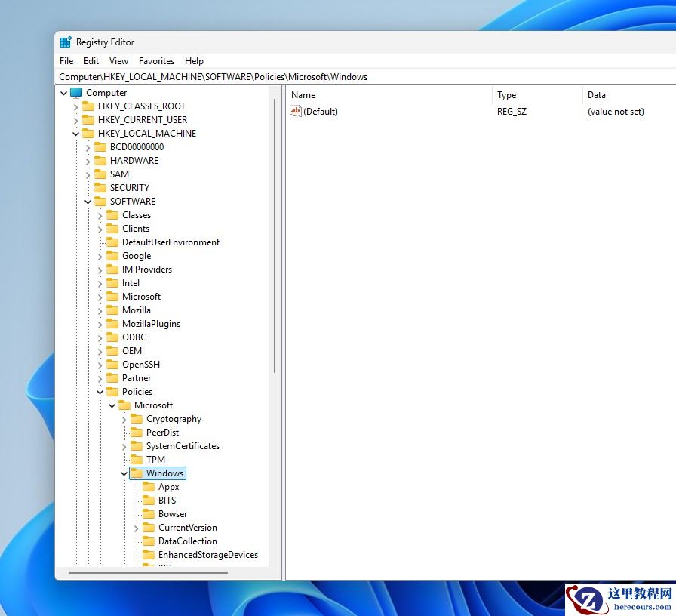Expand the CurrentVersion subkey chevron
The height and width of the screenshot is (616, 676).
[x=137, y=527]
